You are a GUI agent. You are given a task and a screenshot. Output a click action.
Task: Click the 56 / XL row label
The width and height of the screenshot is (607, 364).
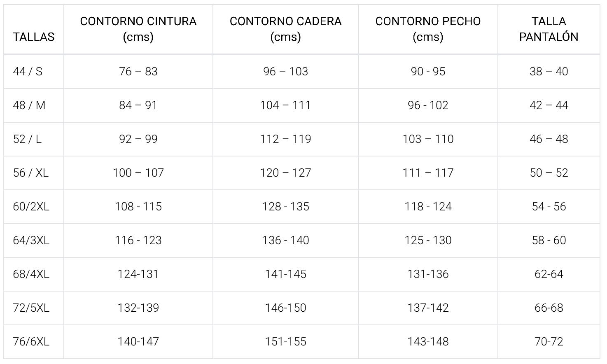tap(30, 173)
